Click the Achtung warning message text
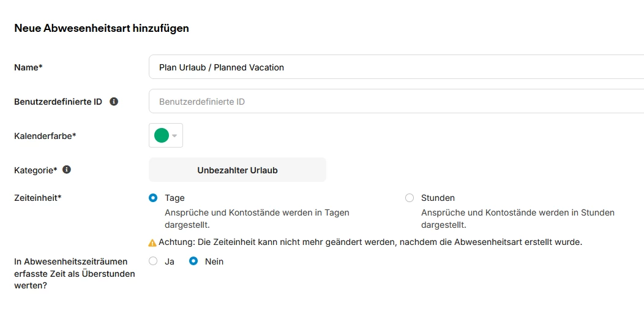This screenshot has height=327, width=644. (370, 242)
